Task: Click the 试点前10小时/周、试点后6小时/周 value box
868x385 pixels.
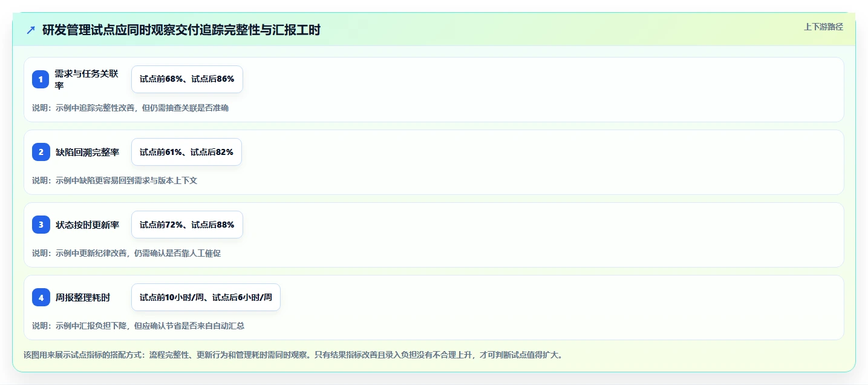Action: tap(206, 297)
